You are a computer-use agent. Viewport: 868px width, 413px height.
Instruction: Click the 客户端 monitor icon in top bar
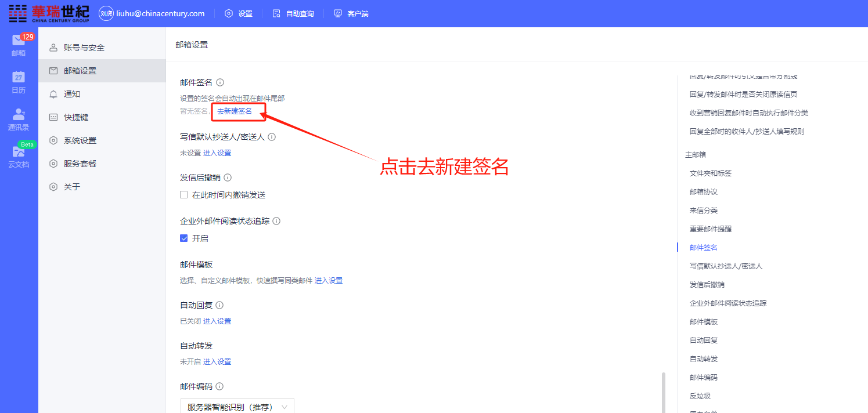tap(338, 13)
